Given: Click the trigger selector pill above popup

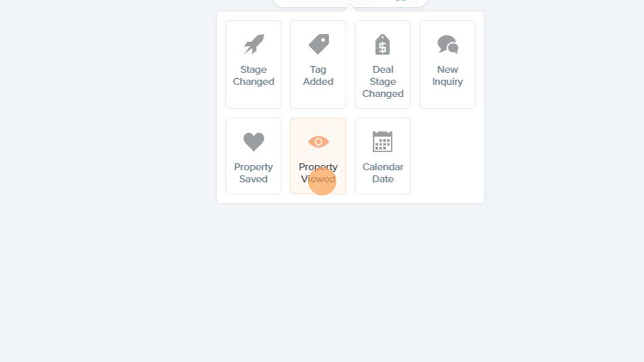Looking at the screenshot, I should [x=350, y=3].
